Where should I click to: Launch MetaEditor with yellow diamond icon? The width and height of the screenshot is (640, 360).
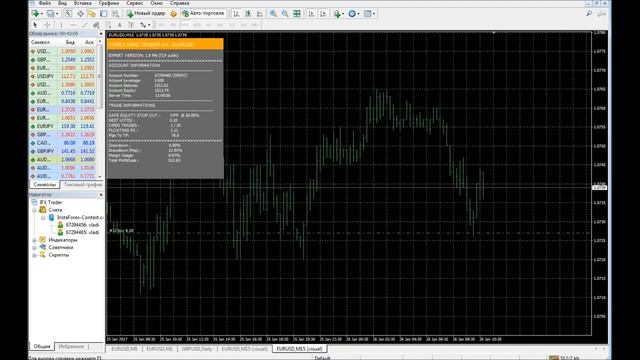click(x=173, y=13)
